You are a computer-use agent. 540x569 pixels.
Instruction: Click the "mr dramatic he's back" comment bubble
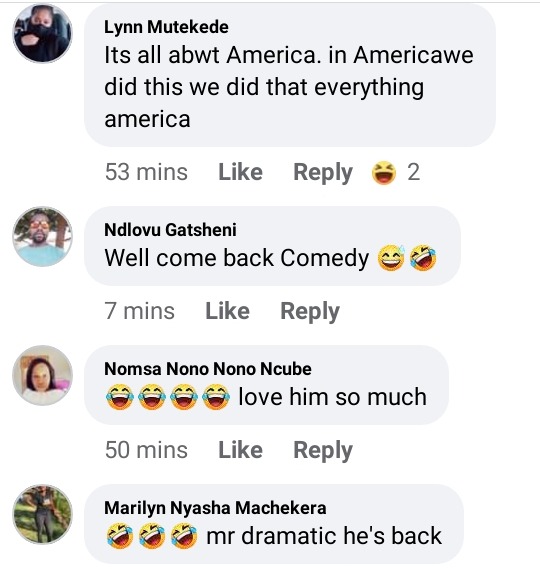[274, 524]
